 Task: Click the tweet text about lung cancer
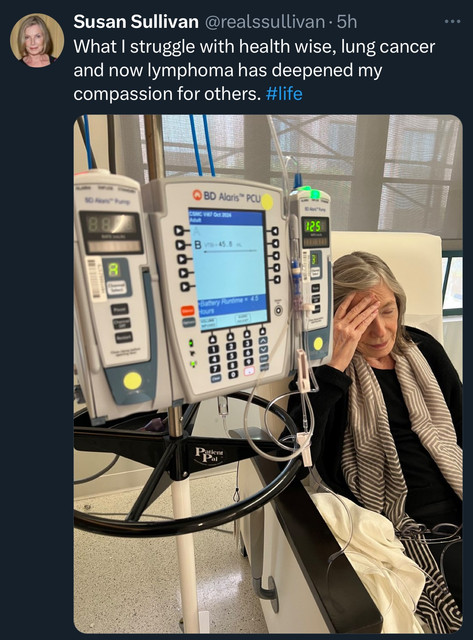click(x=254, y=70)
